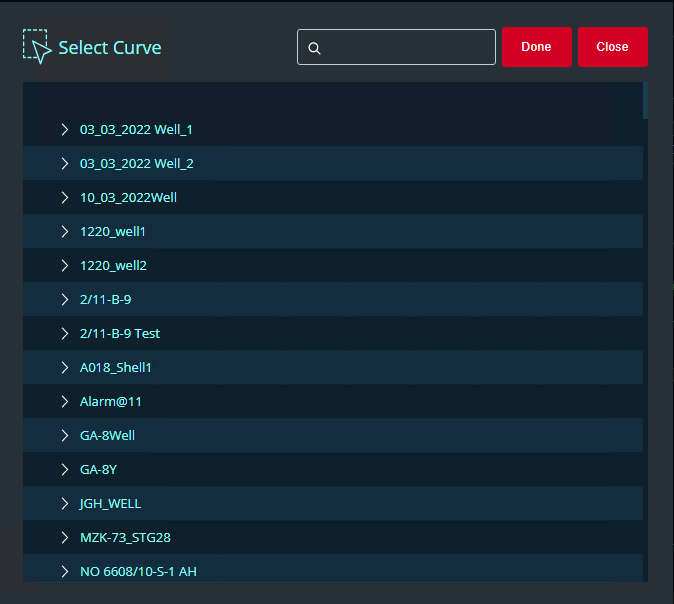Click inside the curve search field
The image size is (674, 604).
click(405, 47)
